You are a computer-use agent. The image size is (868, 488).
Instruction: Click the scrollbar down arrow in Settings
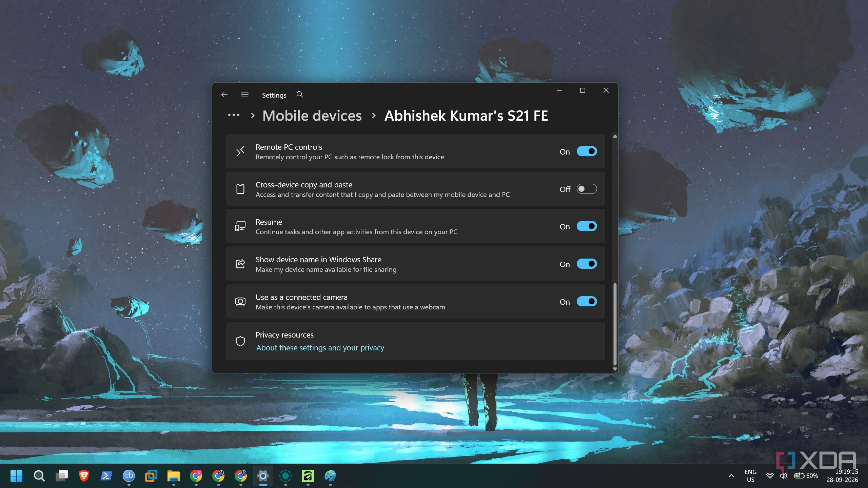point(615,369)
